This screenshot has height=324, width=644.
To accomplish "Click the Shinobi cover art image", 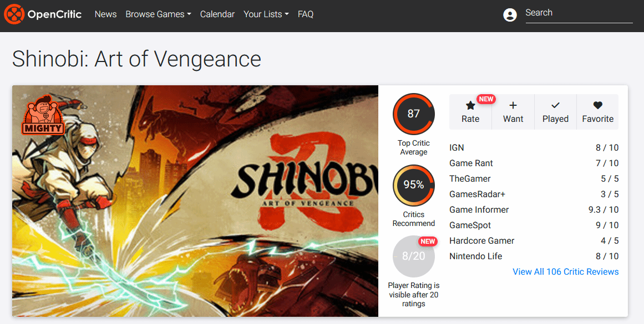I will [195, 201].
